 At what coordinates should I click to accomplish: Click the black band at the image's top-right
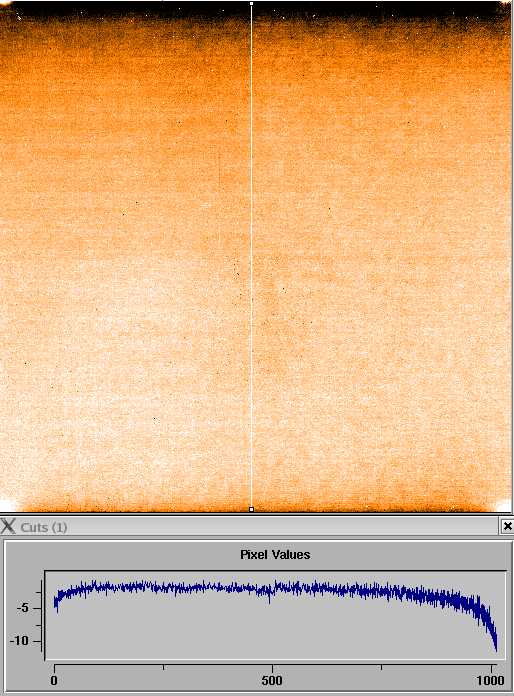[444, 9]
